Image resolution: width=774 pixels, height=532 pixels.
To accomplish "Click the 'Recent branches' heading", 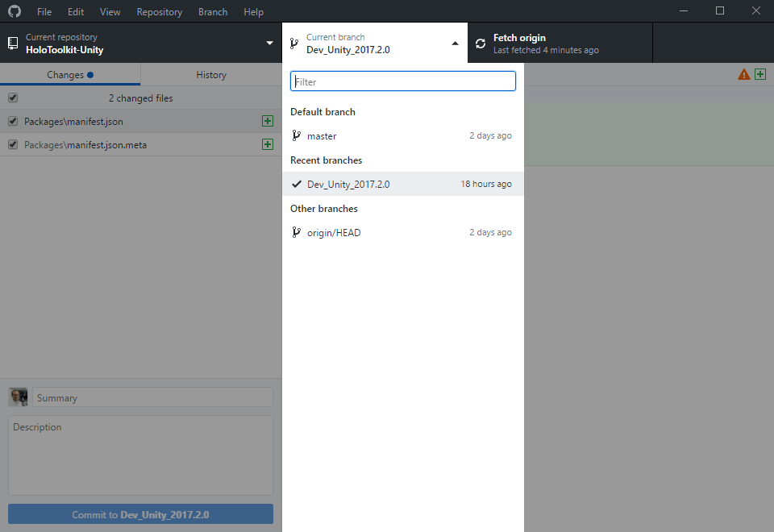I will coord(327,160).
